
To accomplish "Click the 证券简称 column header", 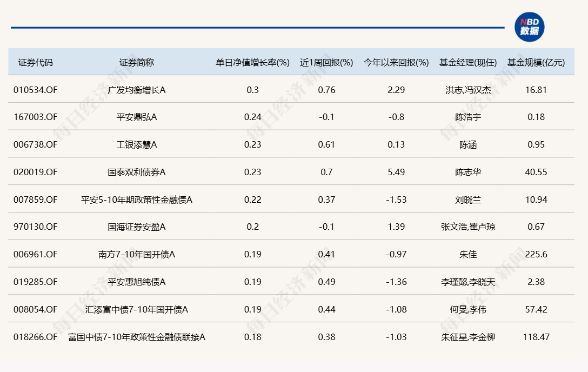I will (137, 63).
